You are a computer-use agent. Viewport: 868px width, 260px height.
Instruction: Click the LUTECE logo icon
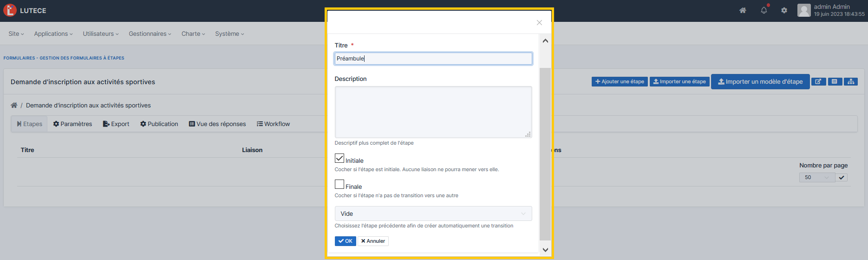coord(10,10)
